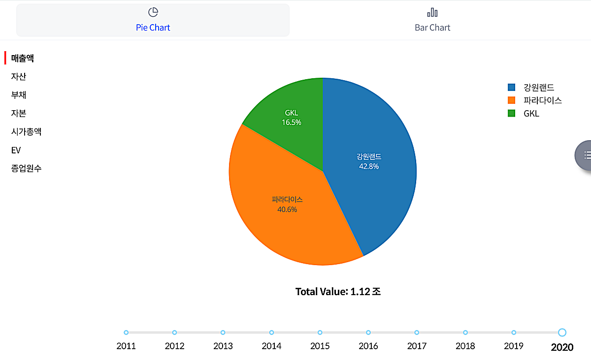Viewport: 591px width, 364px height.
Task: Select the 2011 timeline point
Action: 126,333
